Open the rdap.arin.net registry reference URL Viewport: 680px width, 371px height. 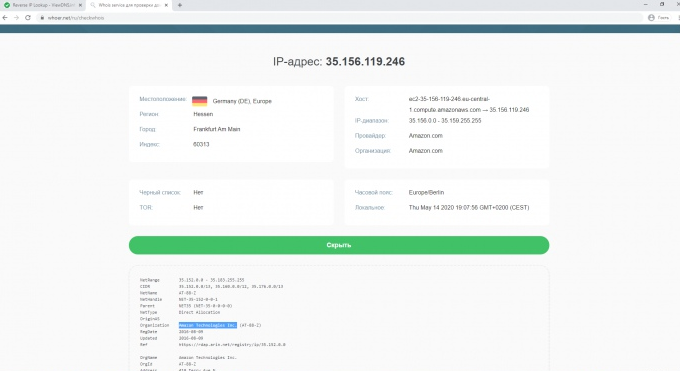(x=232, y=345)
